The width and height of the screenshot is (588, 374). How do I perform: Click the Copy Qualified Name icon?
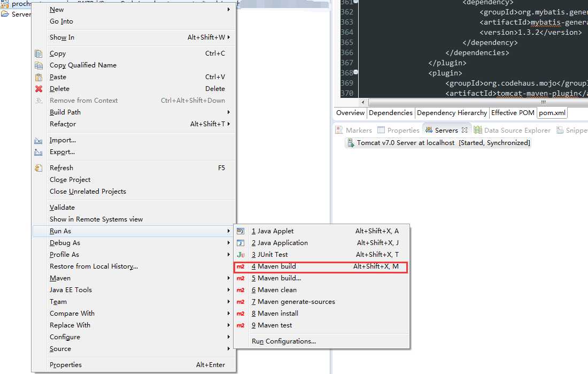tap(38, 65)
